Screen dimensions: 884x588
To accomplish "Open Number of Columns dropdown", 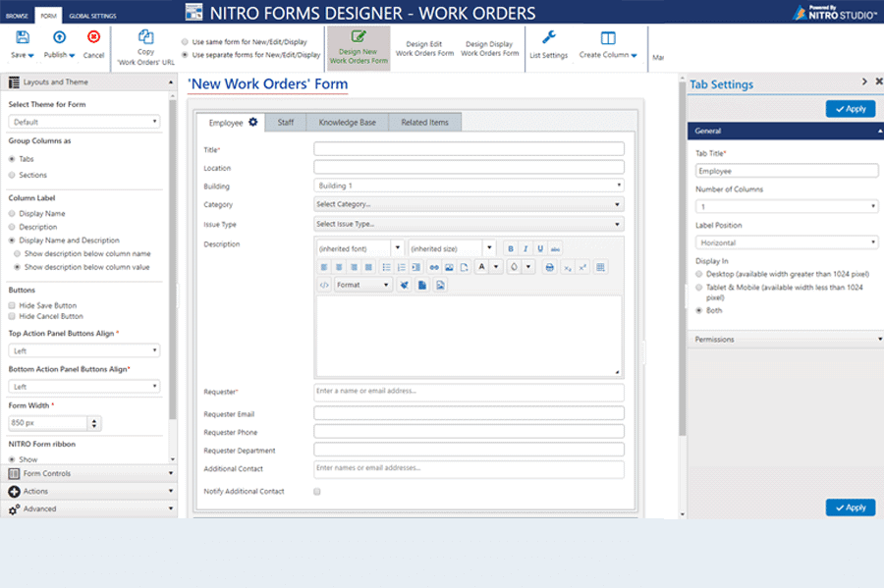I will [x=787, y=207].
